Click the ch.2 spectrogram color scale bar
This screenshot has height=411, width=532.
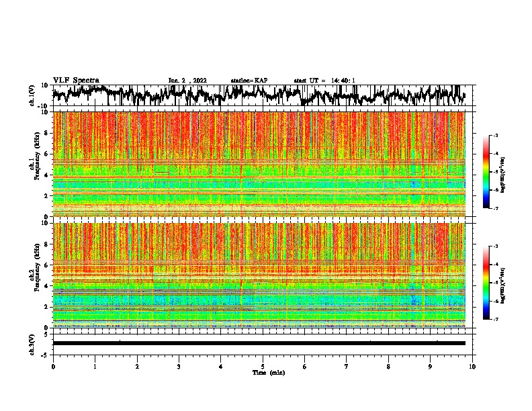[486, 283]
